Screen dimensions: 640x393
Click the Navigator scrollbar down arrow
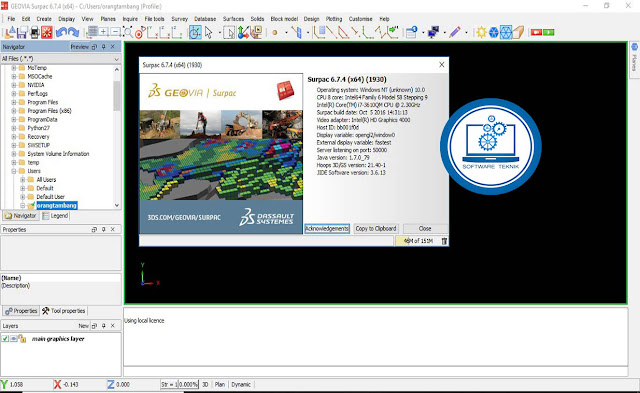[x=117, y=205]
